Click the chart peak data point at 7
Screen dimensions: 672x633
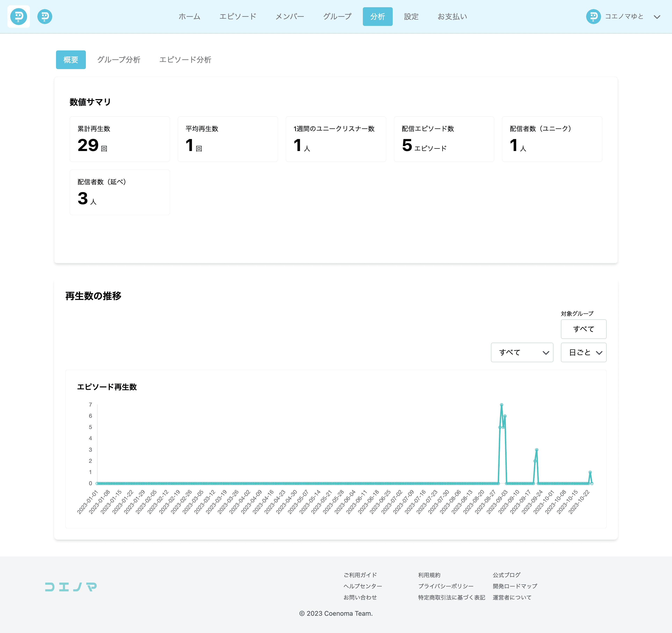tap(501, 405)
